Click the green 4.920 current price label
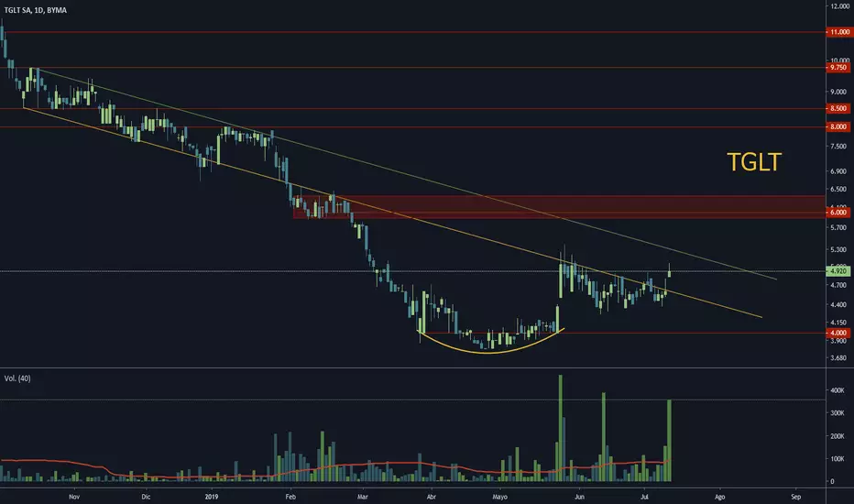854x504 pixels. tap(838, 271)
